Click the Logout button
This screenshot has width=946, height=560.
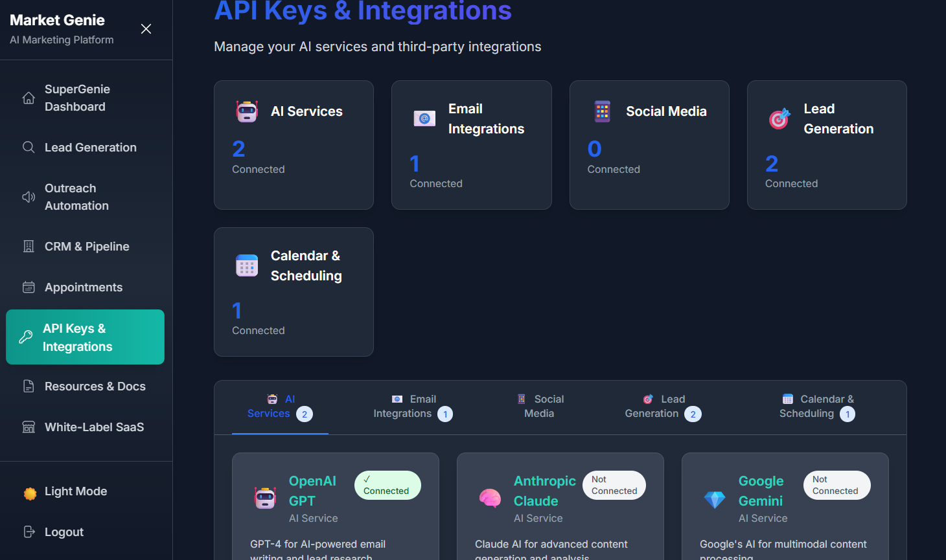(x=63, y=532)
